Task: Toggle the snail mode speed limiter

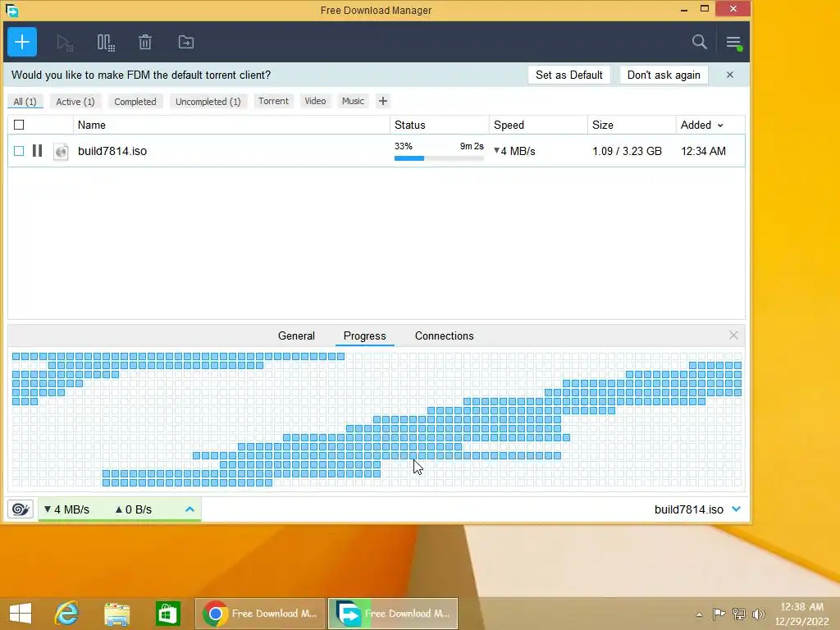Action: (x=21, y=509)
